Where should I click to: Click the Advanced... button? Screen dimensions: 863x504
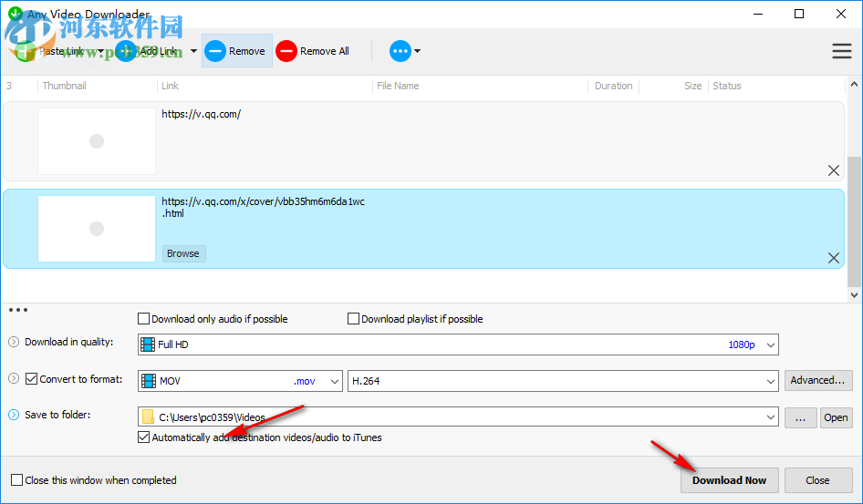(818, 380)
